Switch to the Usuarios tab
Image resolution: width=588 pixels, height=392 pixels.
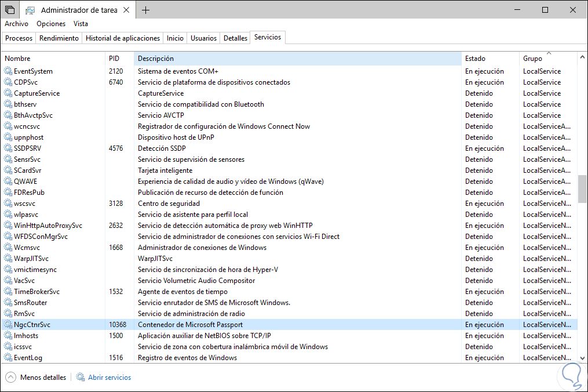point(203,38)
